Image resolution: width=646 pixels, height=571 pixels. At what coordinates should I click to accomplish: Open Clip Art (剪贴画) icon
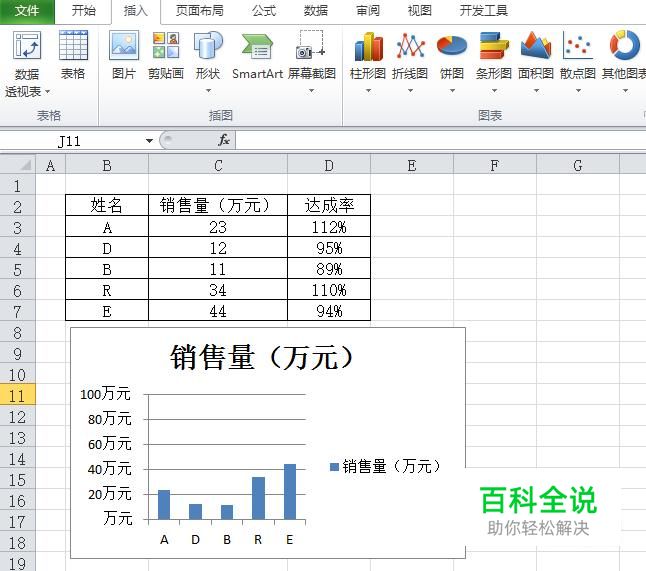pos(166,45)
